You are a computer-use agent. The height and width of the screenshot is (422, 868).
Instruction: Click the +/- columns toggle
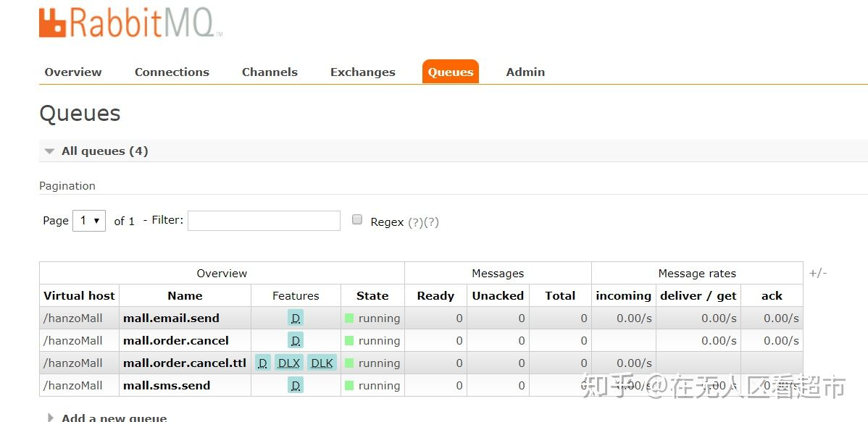[817, 273]
